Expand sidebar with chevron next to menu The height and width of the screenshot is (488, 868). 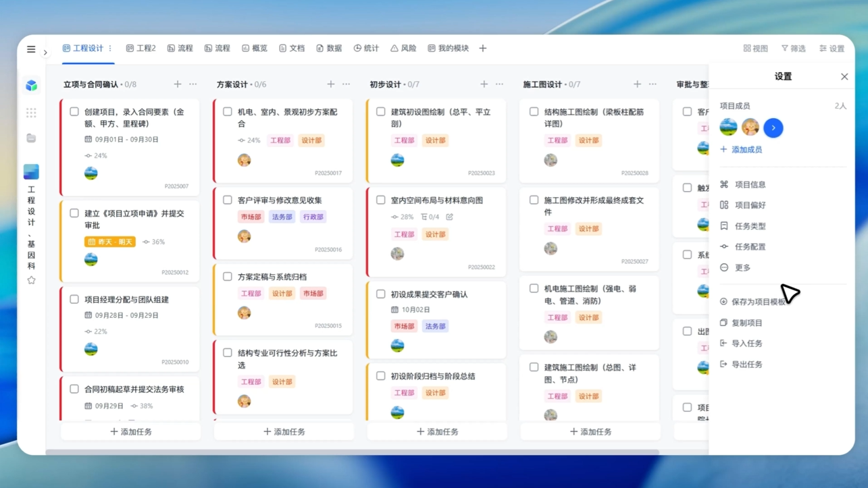point(46,53)
